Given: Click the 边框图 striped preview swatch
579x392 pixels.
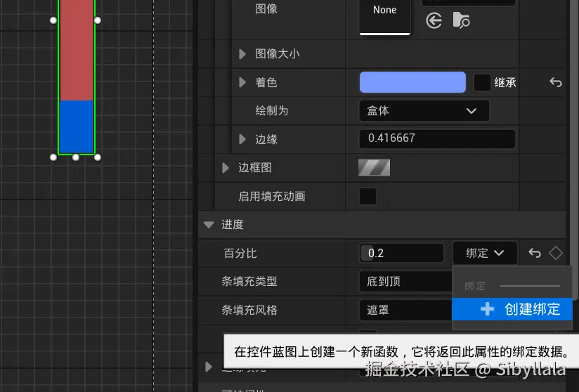Looking at the screenshot, I should coord(374,168).
